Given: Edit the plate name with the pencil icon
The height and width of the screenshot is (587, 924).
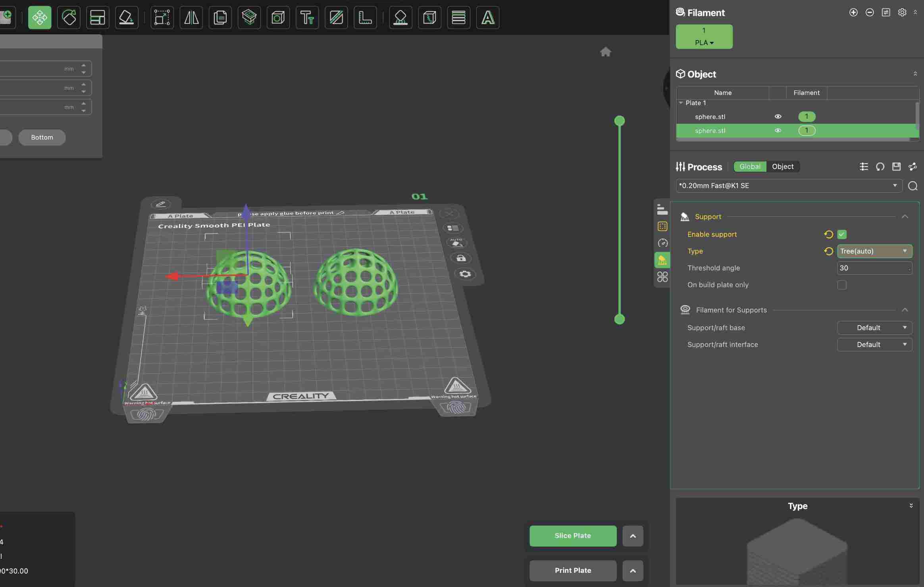Looking at the screenshot, I should coord(160,204).
